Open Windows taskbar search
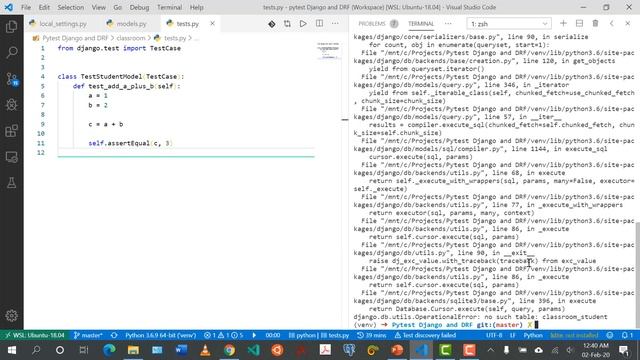The height and width of the screenshot is (360, 640). pyautogui.click(x=36, y=350)
